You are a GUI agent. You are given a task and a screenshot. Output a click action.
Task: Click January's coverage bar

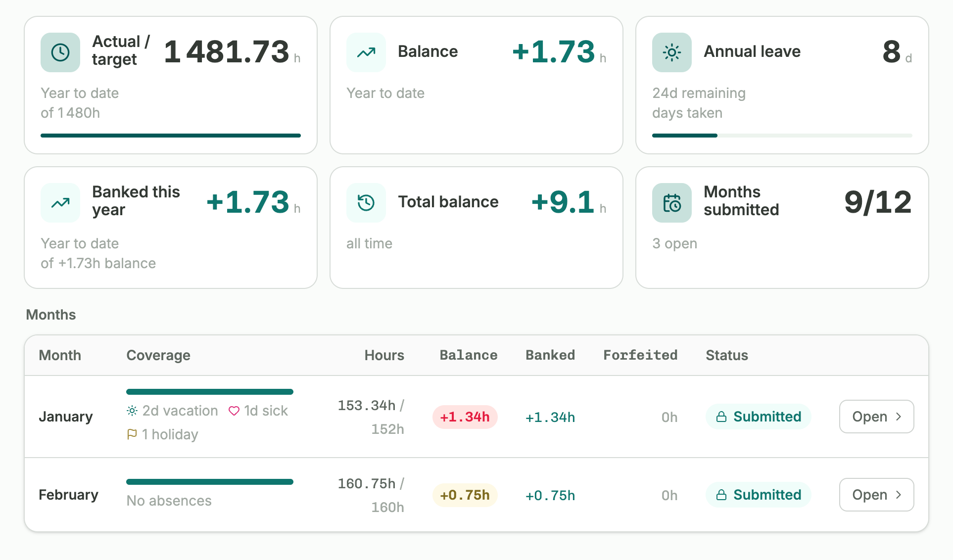coord(210,392)
